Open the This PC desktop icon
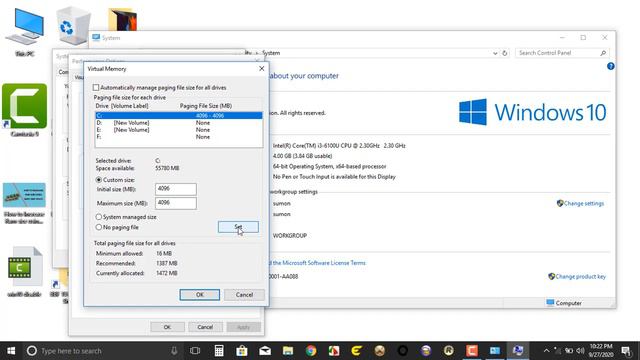The width and height of the screenshot is (640, 360). (25, 32)
